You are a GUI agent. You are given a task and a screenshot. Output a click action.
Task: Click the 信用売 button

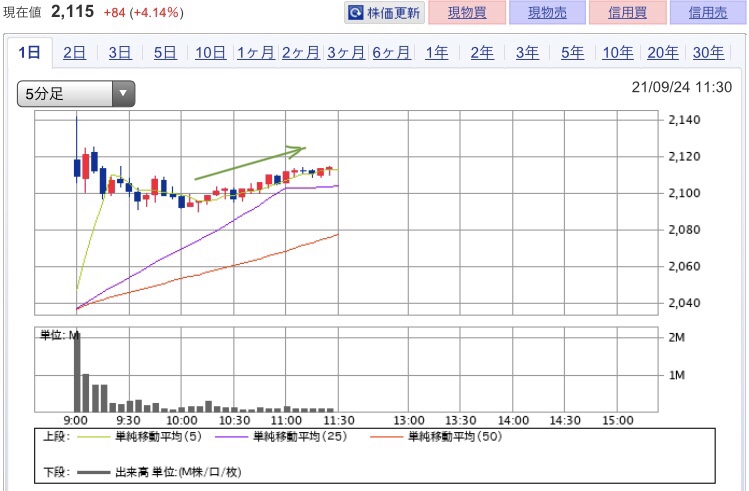click(x=708, y=12)
